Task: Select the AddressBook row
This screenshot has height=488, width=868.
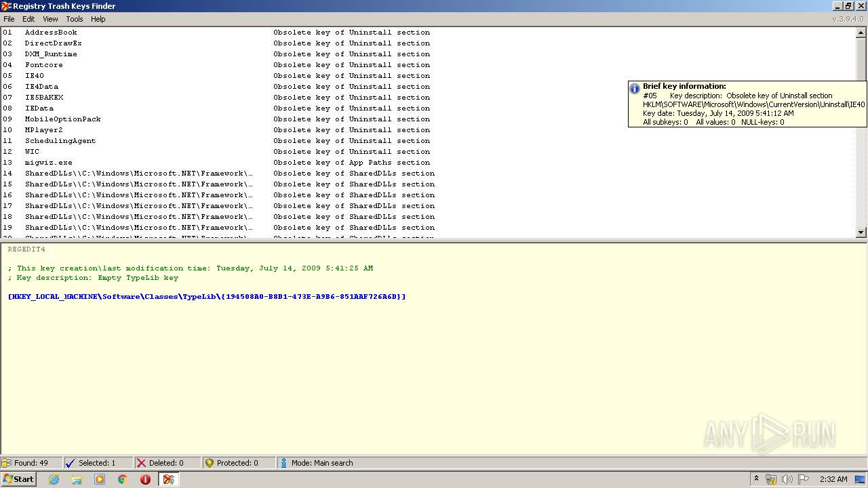Action: point(429,33)
